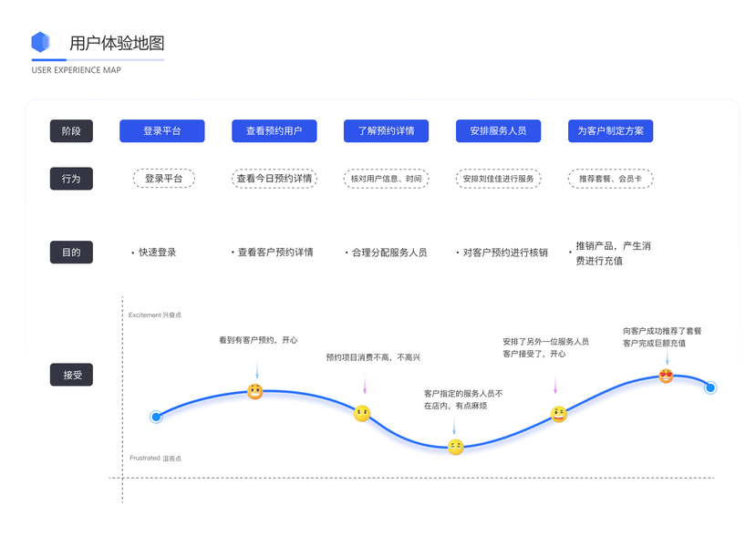756x547 pixels.
Task: Click the 安排刘佳佳进行服务 behavior pill
Action: pos(499,179)
